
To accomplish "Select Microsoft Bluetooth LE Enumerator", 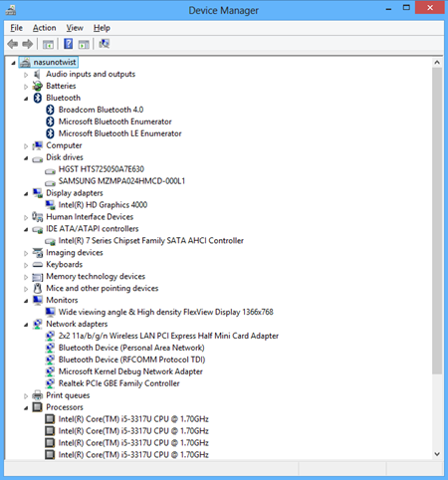I will coord(120,133).
